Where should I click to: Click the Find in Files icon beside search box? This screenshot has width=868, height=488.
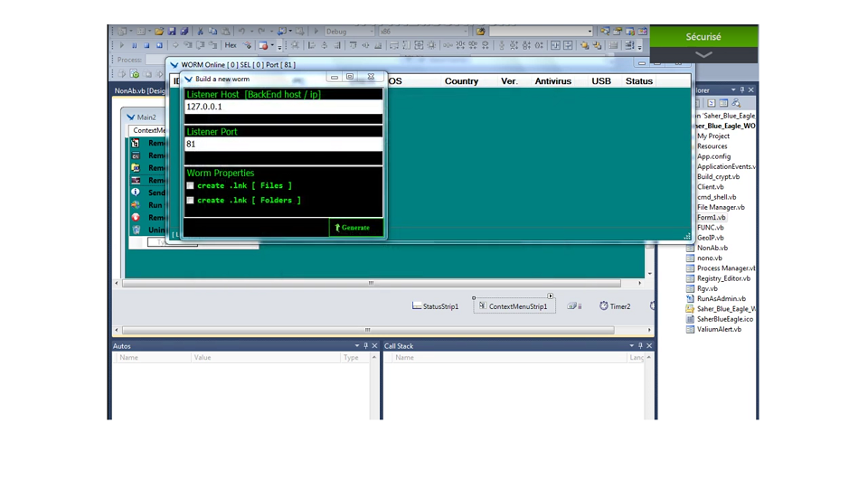[x=480, y=31]
